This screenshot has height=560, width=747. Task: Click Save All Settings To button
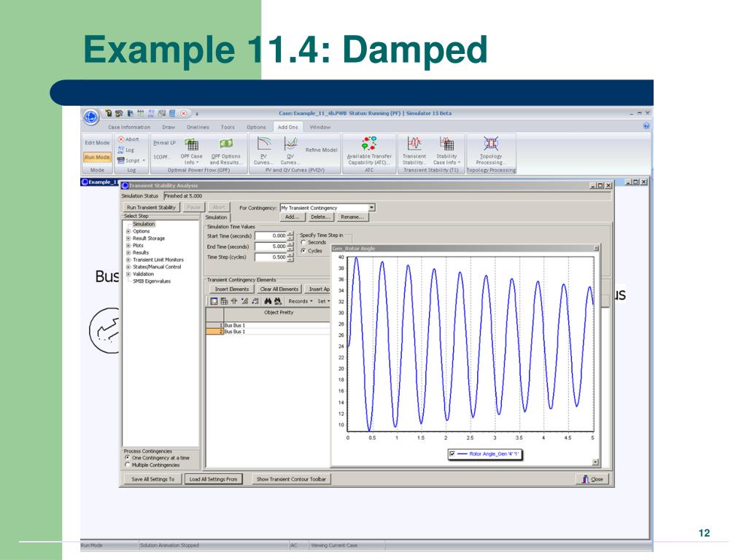click(x=153, y=479)
